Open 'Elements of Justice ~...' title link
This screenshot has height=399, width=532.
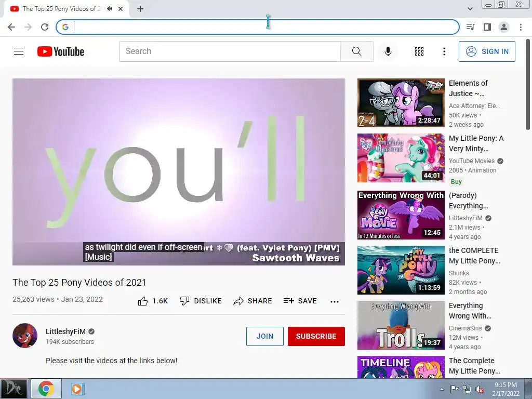tap(468, 88)
